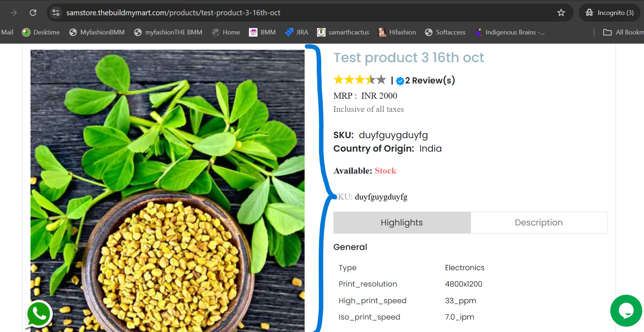Open the Hifashion bookmark
This screenshot has width=644, height=332.
point(397,32)
